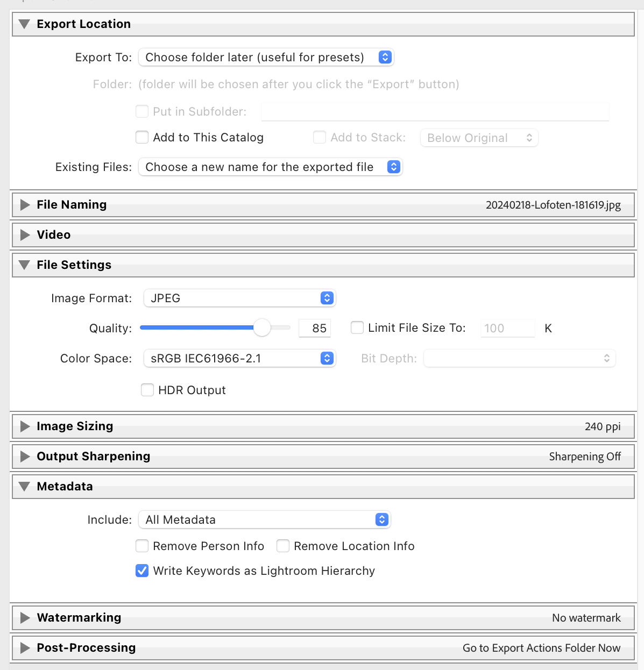
Task: Open the Existing Files dropdown
Action: tap(271, 167)
